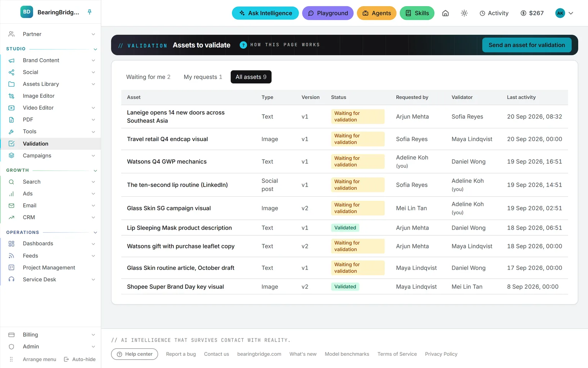This screenshot has width=588, height=368.
Task: Click the Campaigns layers icon
Action: coord(11,156)
